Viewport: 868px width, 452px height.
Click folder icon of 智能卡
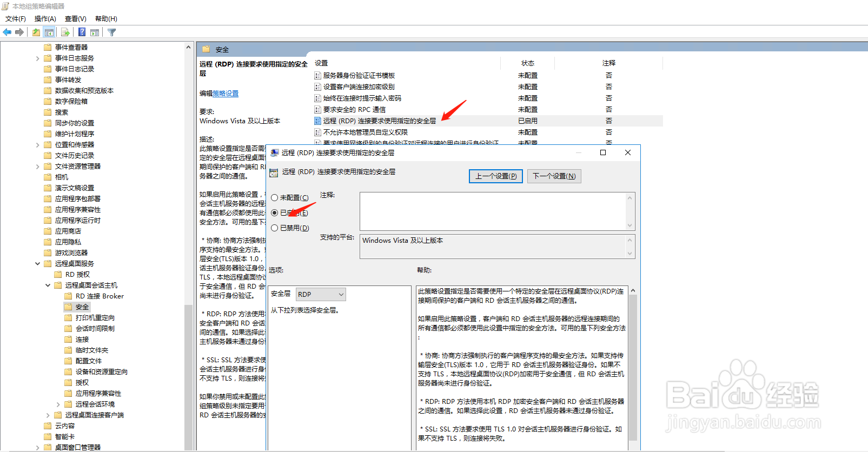[x=48, y=436]
